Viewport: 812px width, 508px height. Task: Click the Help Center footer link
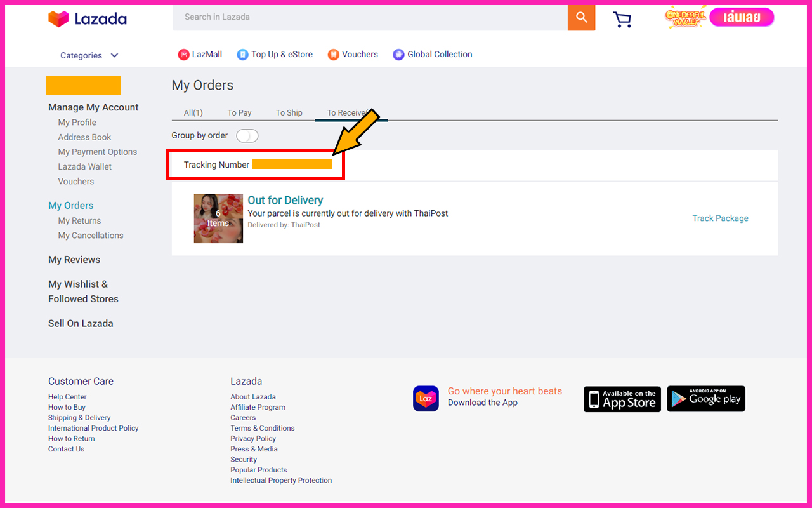click(67, 397)
